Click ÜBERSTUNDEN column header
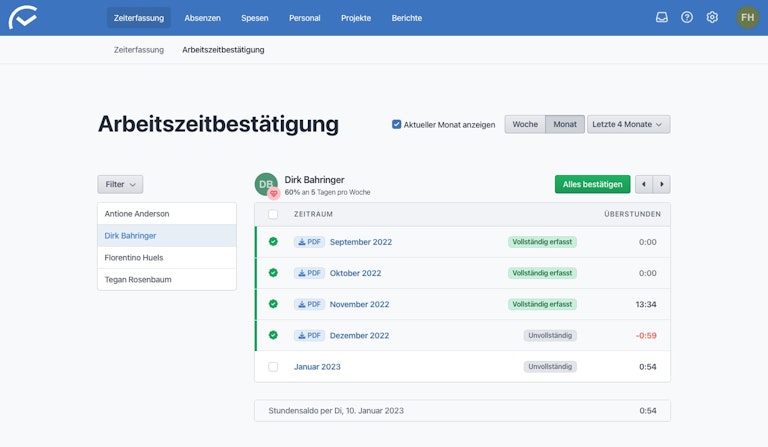Image resolution: width=768 pixels, height=447 pixels. click(632, 214)
